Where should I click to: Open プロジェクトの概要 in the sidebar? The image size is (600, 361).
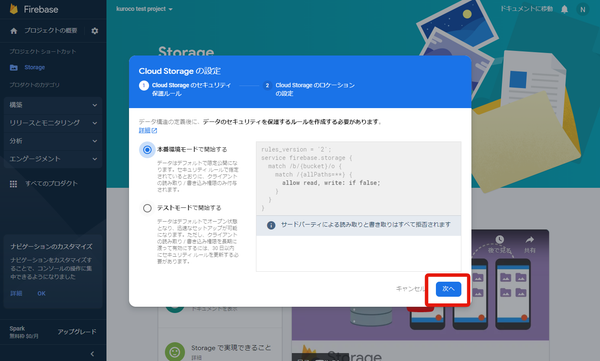[x=51, y=31]
